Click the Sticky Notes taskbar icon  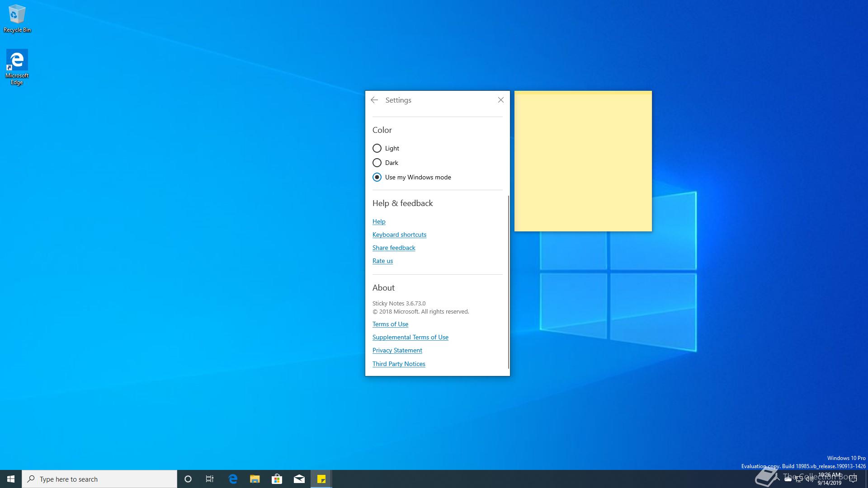pos(321,479)
